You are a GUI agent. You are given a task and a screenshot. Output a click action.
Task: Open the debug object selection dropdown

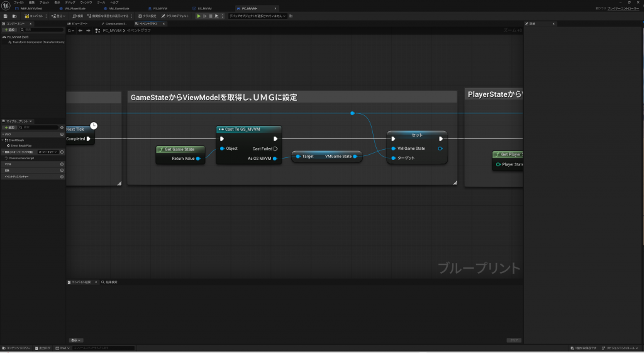point(257,16)
